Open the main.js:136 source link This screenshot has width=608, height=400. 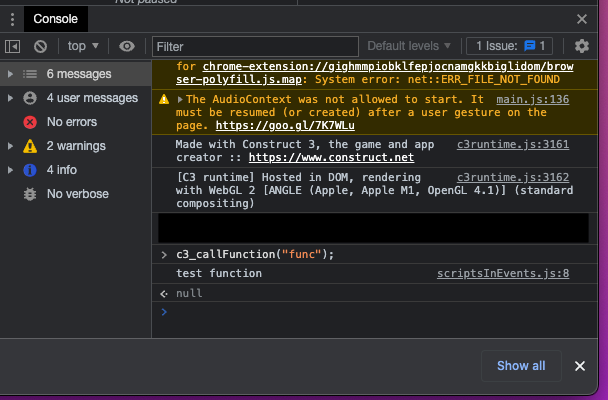click(532, 100)
